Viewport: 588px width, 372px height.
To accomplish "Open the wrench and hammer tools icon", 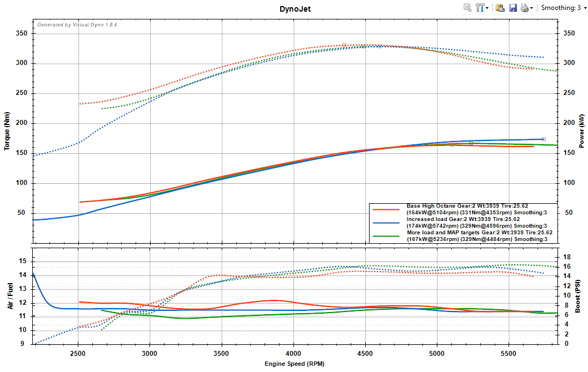I will click(480, 7).
